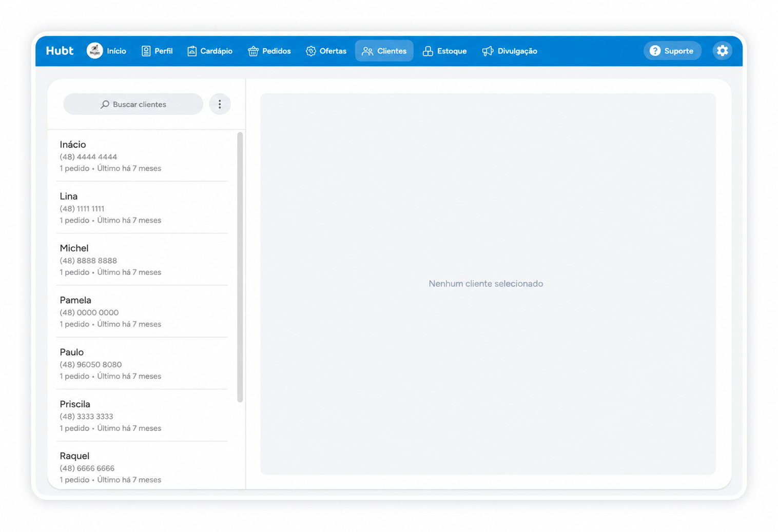Click phone number (48) 4444 4444

click(88, 157)
